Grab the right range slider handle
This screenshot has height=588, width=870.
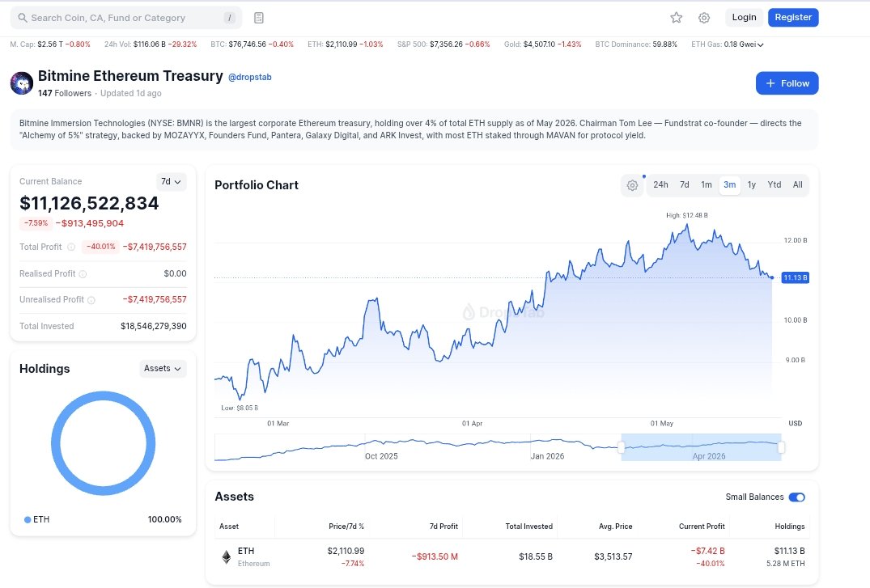coord(781,447)
